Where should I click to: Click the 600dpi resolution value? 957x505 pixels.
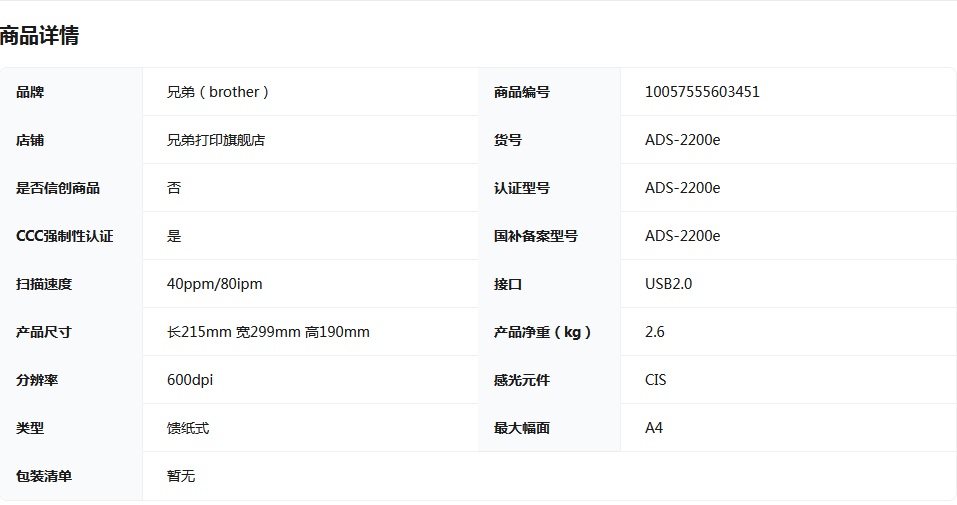pos(190,380)
